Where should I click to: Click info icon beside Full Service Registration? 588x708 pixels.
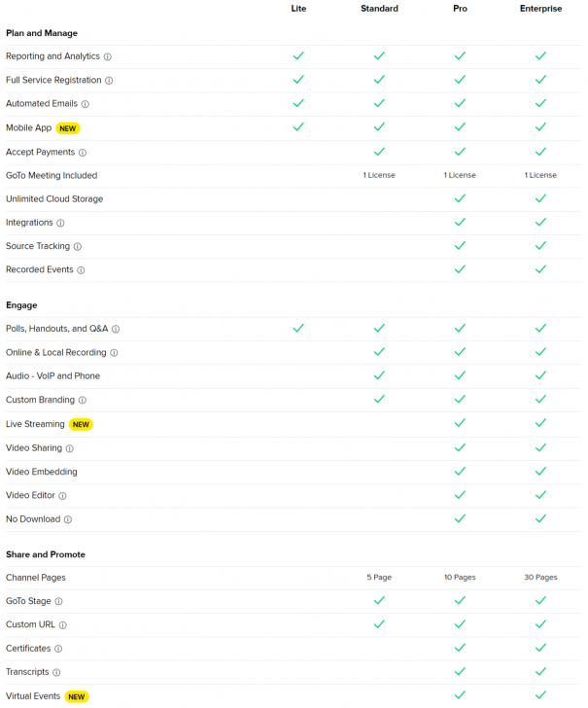point(109,81)
